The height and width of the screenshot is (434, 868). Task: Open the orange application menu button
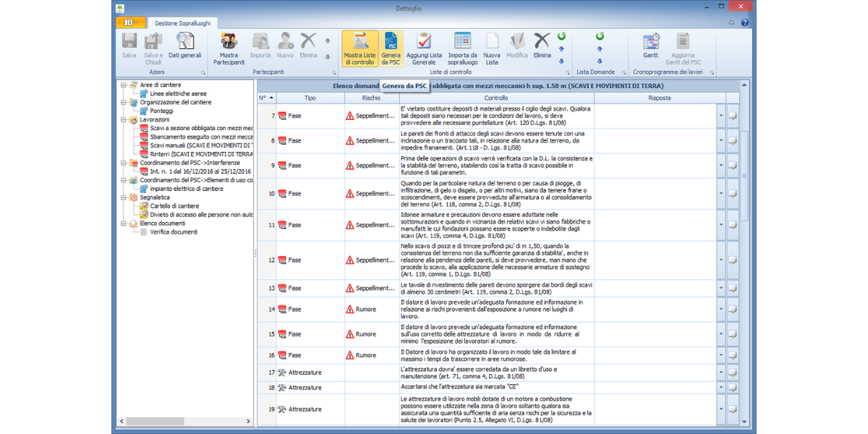131,22
